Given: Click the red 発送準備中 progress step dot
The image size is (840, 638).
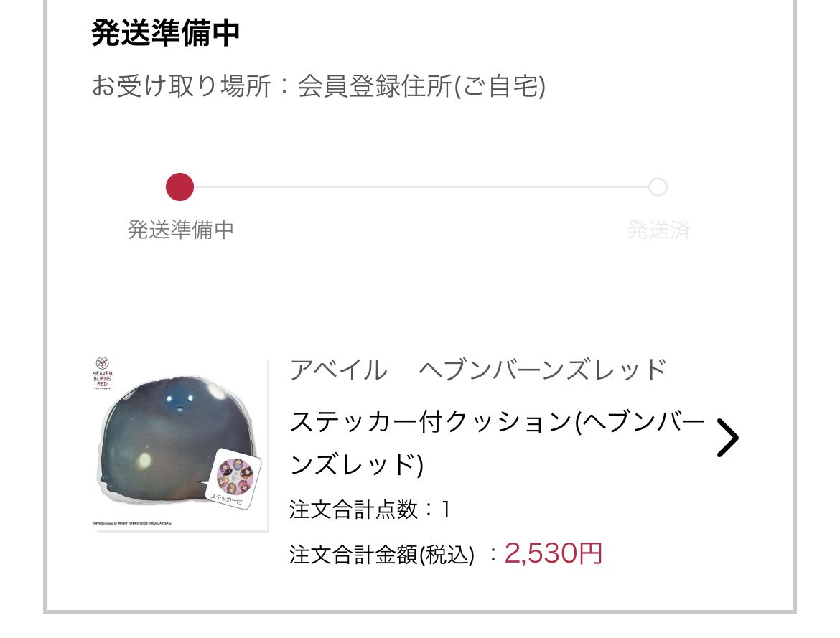Looking at the screenshot, I should click(x=179, y=187).
